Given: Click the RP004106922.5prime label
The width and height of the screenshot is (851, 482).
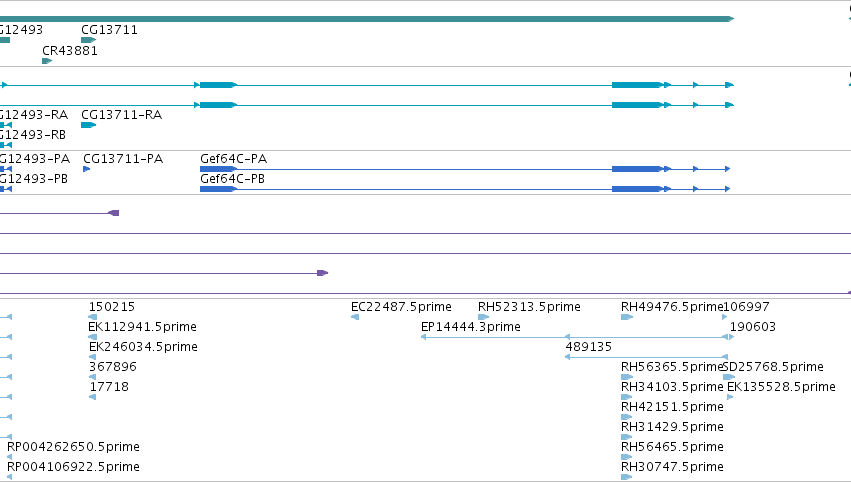Looking at the screenshot, I should coord(73,467).
